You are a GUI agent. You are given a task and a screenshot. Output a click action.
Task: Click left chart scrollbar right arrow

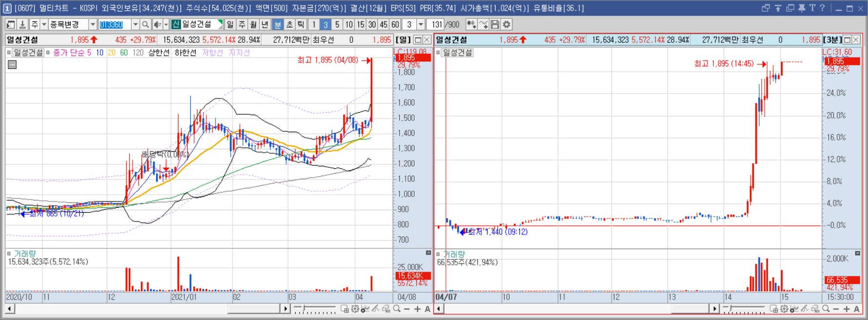285,309
